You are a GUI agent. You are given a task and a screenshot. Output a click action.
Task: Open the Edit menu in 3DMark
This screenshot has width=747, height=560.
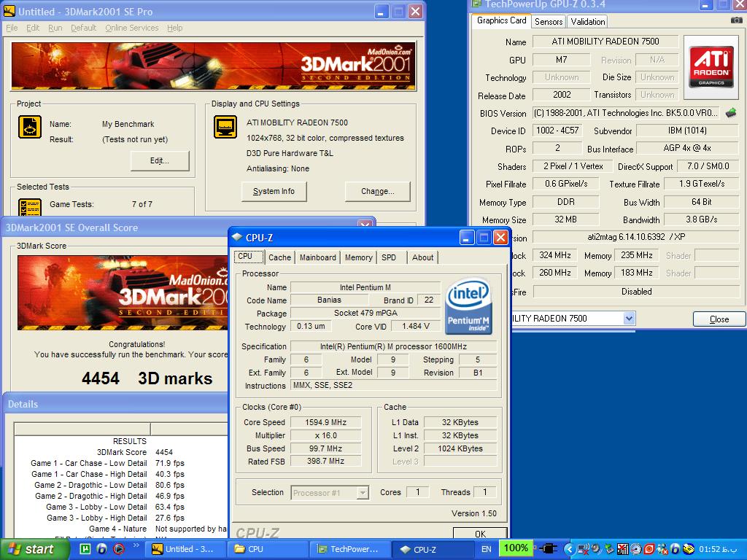pyautogui.click(x=33, y=28)
